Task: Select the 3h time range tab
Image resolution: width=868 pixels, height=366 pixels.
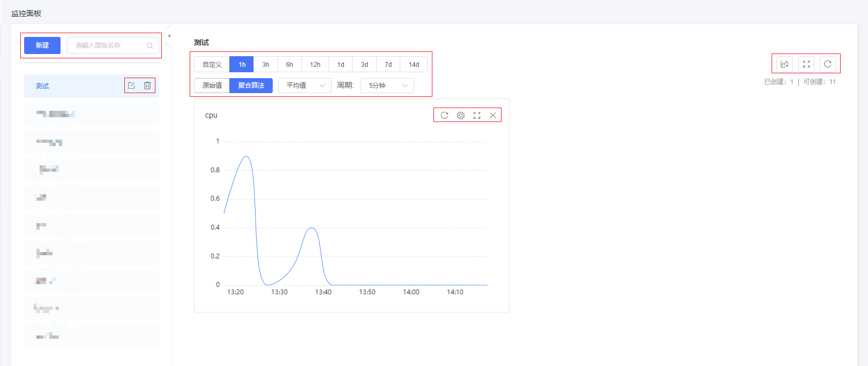Action: coord(266,65)
